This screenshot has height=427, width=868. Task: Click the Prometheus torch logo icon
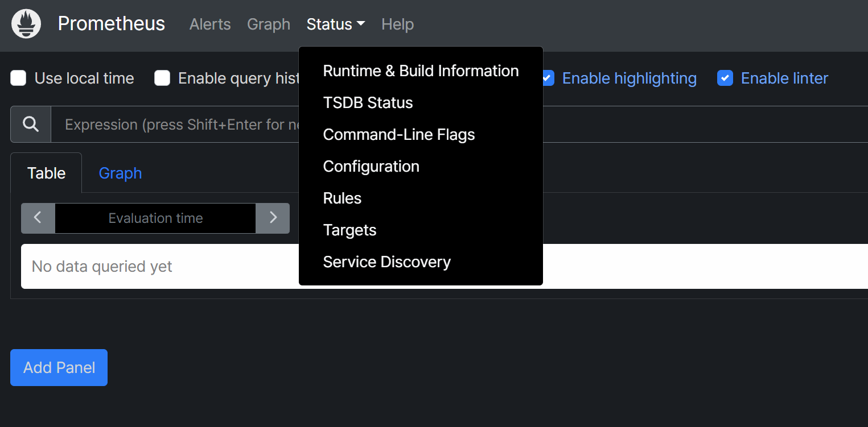tap(26, 24)
